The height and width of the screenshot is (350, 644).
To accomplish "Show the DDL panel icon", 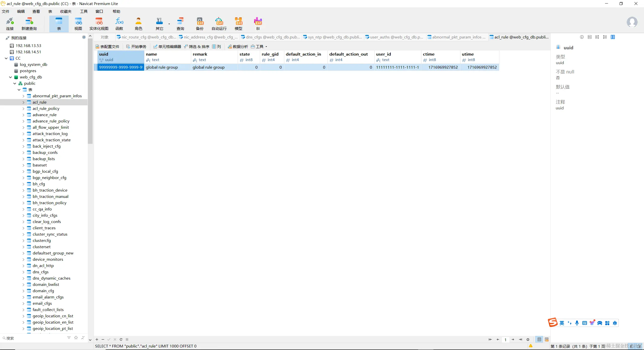I will [590, 37].
